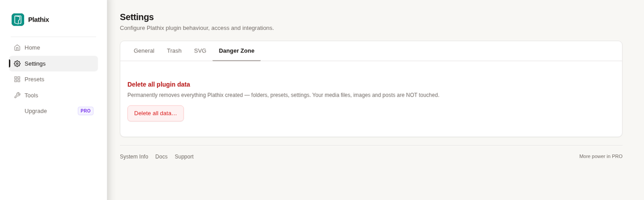Screen dimensions: 644x200
Task: Click the Plathix logo icon
Action: [x=18, y=20]
